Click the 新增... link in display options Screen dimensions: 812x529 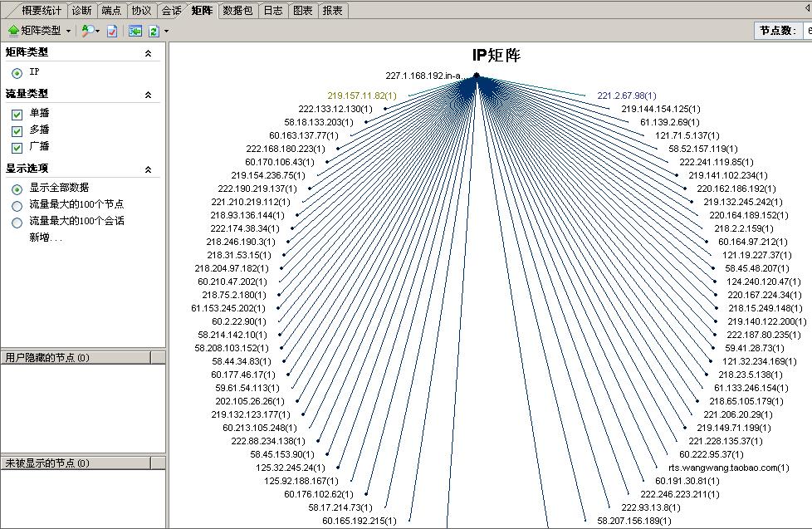(x=45, y=238)
